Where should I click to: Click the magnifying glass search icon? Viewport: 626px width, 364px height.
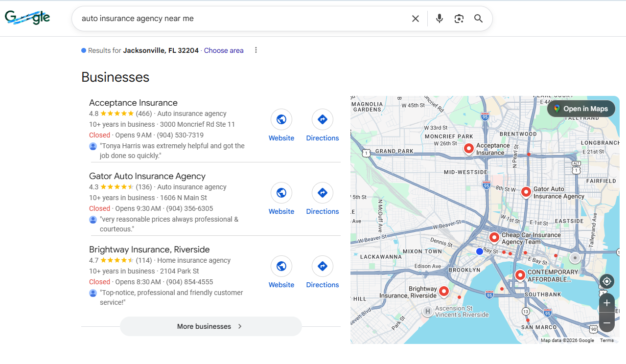(x=478, y=19)
